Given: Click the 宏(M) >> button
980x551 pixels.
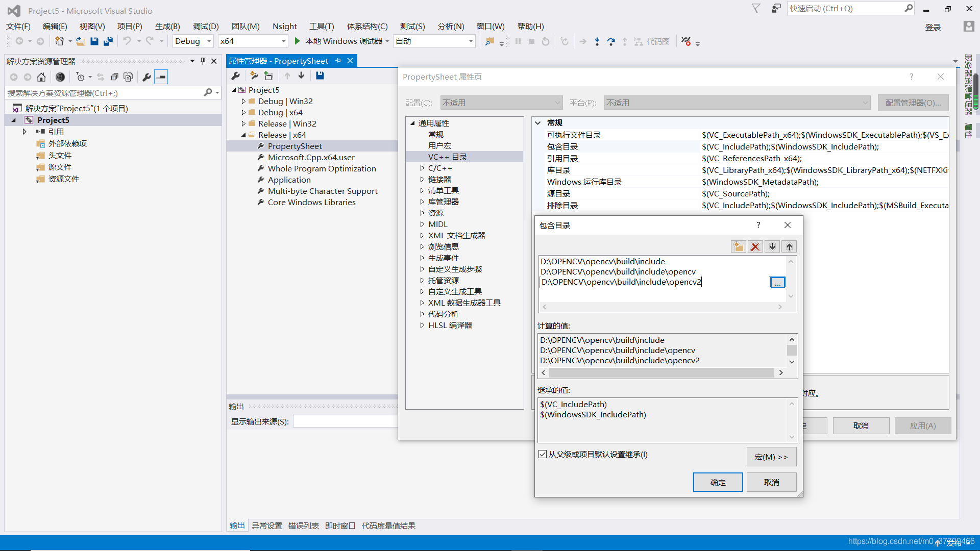Looking at the screenshot, I should click(x=771, y=457).
